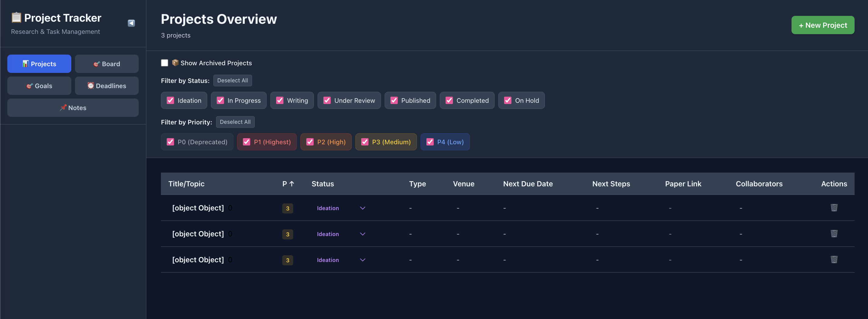Image resolution: width=868 pixels, height=319 pixels.
Task: Uncheck the Ideation status filter
Action: tap(170, 100)
